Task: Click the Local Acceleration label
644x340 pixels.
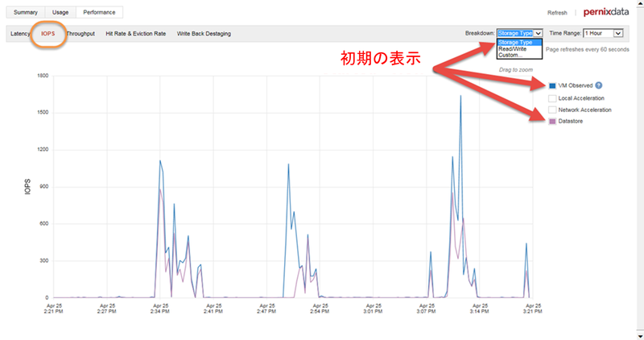Action: click(581, 98)
